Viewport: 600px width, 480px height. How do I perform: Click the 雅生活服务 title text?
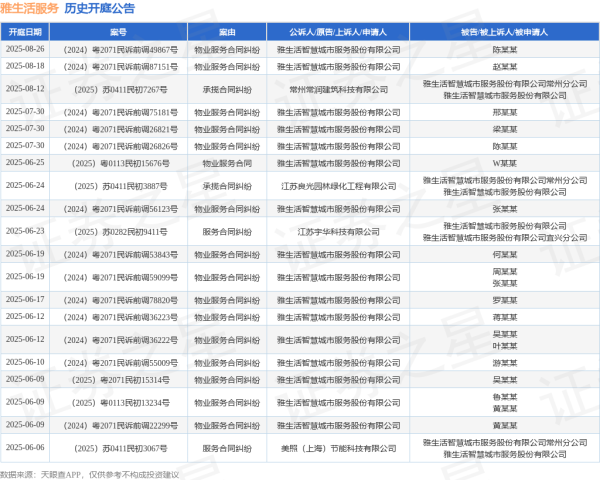pos(29,8)
